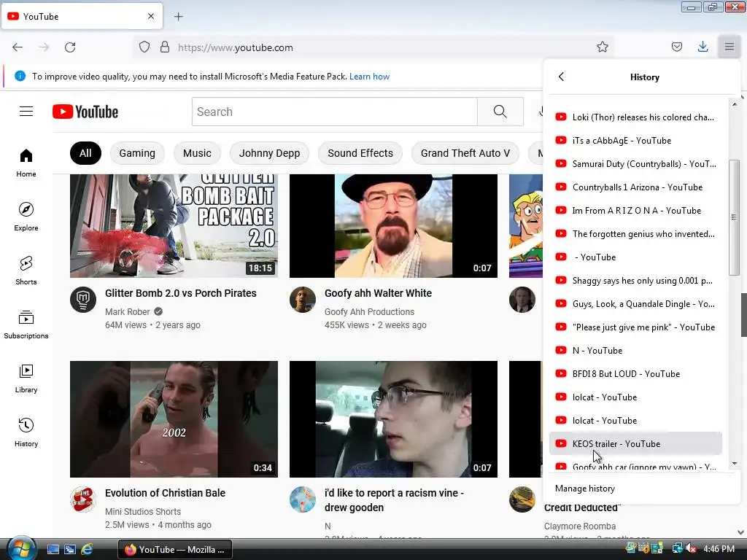Click the YouTube logo
Image resolution: width=747 pixels, height=560 pixels.
[85, 112]
